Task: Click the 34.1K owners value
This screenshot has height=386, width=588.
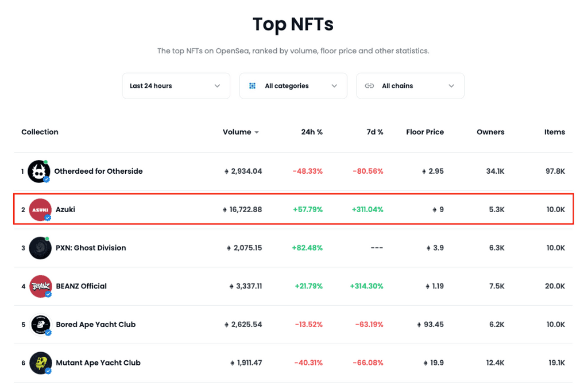Action: coord(495,171)
